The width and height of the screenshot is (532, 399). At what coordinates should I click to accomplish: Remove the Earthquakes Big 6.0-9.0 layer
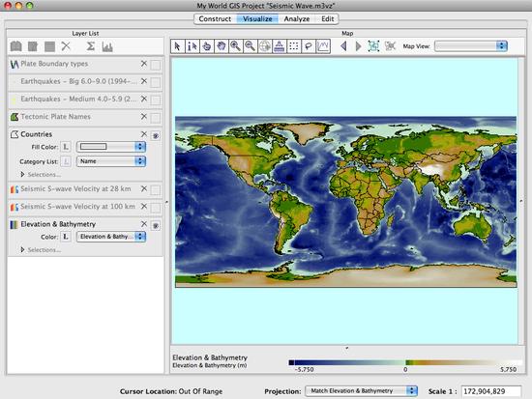(x=144, y=81)
